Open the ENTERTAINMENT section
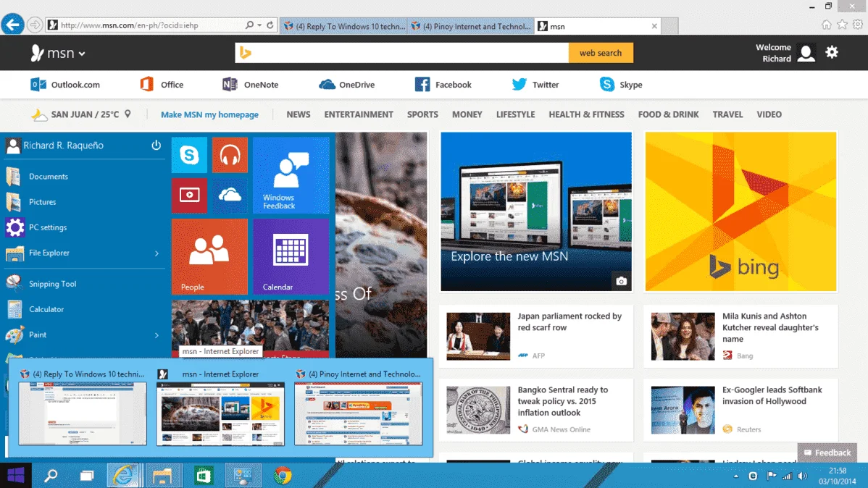This screenshot has height=488, width=868. coord(359,114)
